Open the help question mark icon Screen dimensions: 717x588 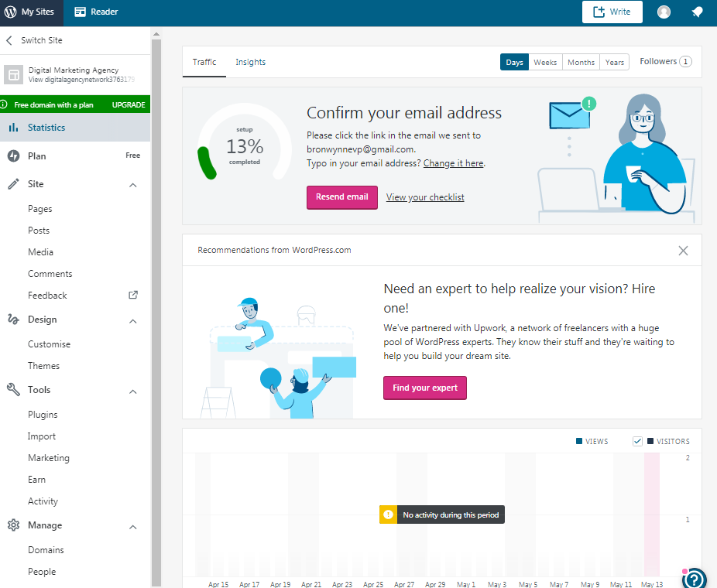(695, 578)
